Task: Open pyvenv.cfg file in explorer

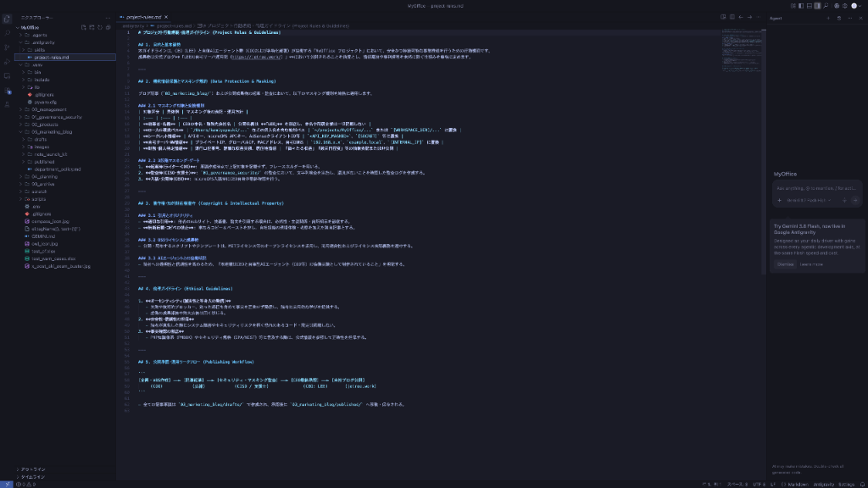Action: (x=45, y=103)
